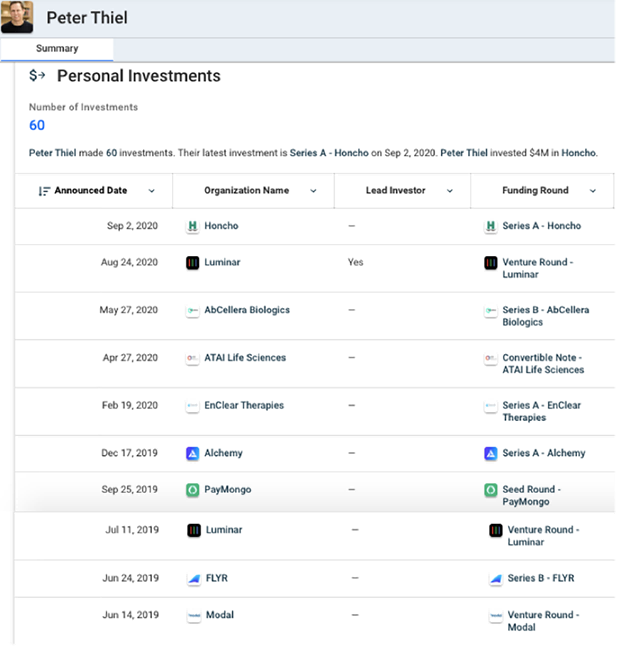The height and width of the screenshot is (665, 640).
Task: Click Luminar logo beside Venture Round, Jul 11, 2019 row
Action: 496,530
